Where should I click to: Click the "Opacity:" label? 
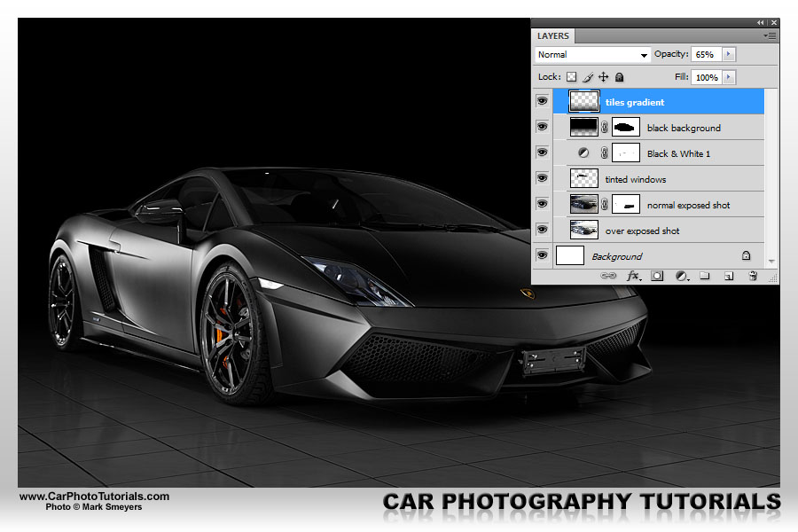click(x=671, y=54)
